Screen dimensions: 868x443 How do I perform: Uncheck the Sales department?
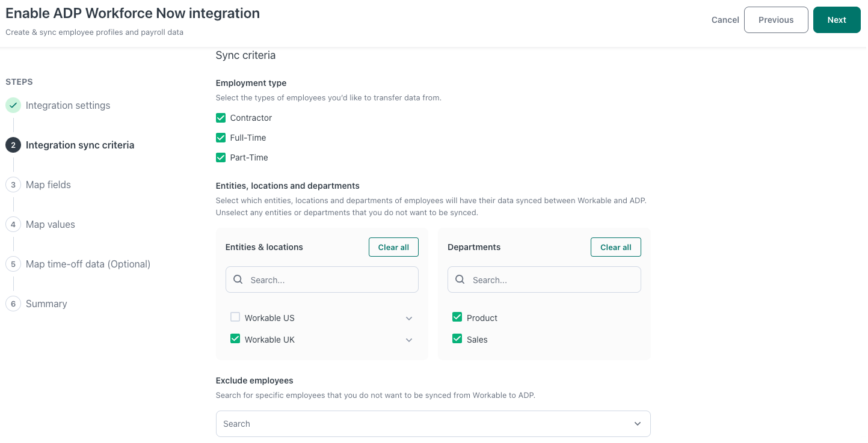[457, 339]
